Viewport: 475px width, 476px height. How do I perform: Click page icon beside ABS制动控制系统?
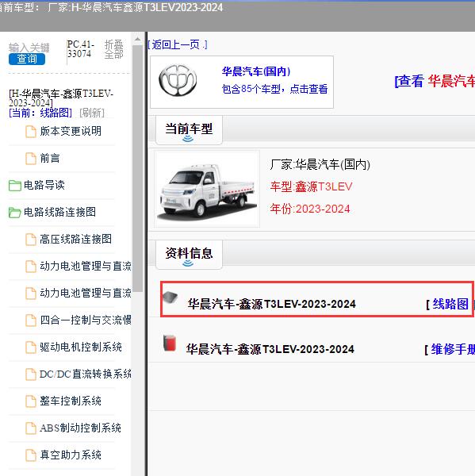(x=31, y=428)
